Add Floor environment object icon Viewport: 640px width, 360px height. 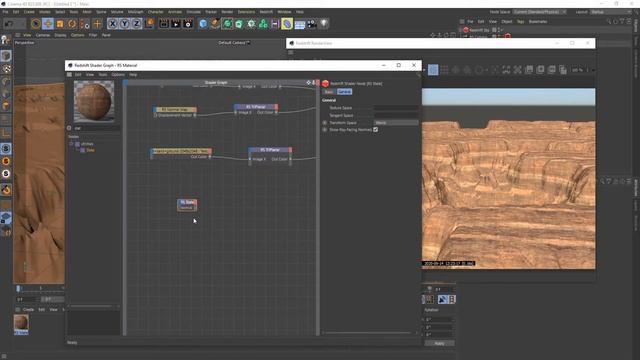[300, 24]
